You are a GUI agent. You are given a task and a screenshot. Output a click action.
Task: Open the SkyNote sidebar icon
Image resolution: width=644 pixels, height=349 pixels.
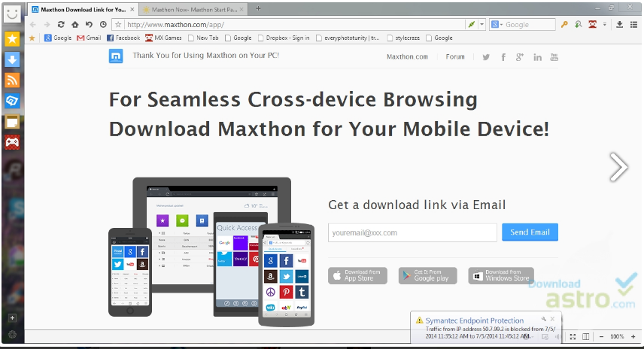(x=12, y=101)
